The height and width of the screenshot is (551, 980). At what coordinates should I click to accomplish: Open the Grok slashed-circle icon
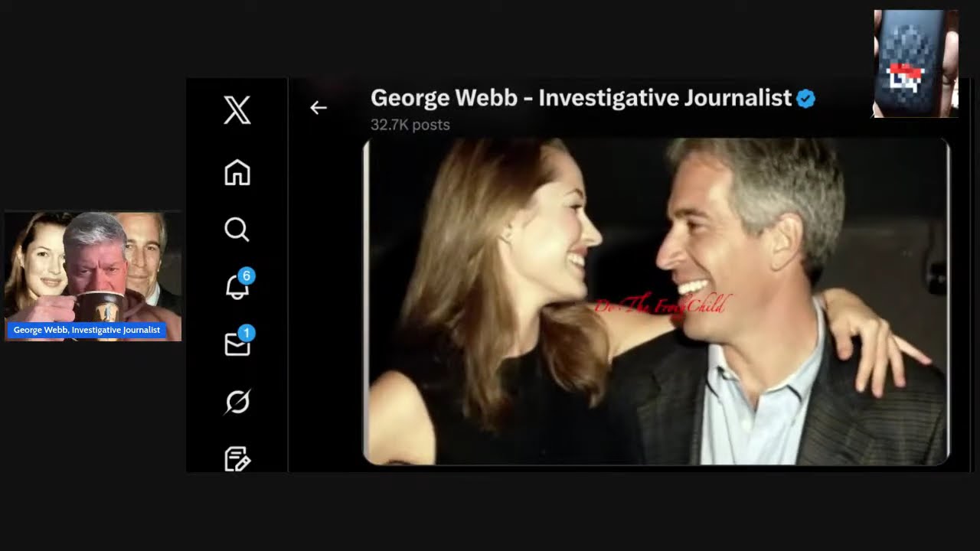[237, 402]
